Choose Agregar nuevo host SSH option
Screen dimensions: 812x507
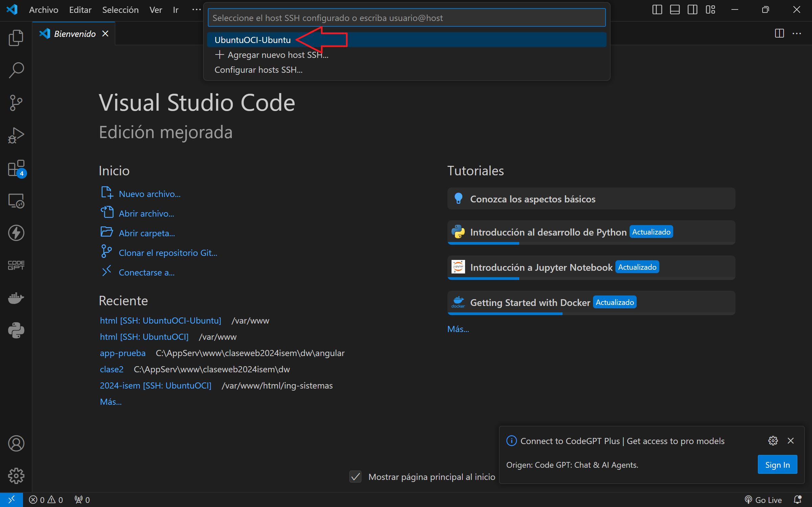point(407,55)
